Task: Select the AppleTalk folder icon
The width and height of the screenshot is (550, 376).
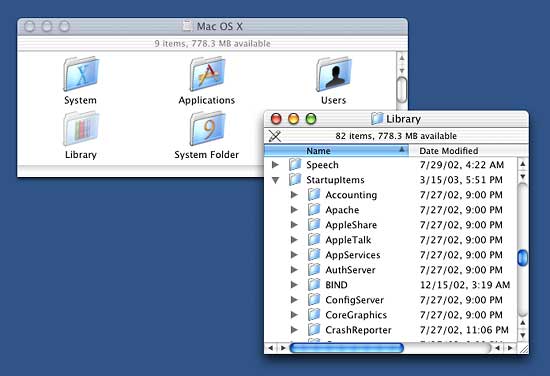Action: pos(314,240)
